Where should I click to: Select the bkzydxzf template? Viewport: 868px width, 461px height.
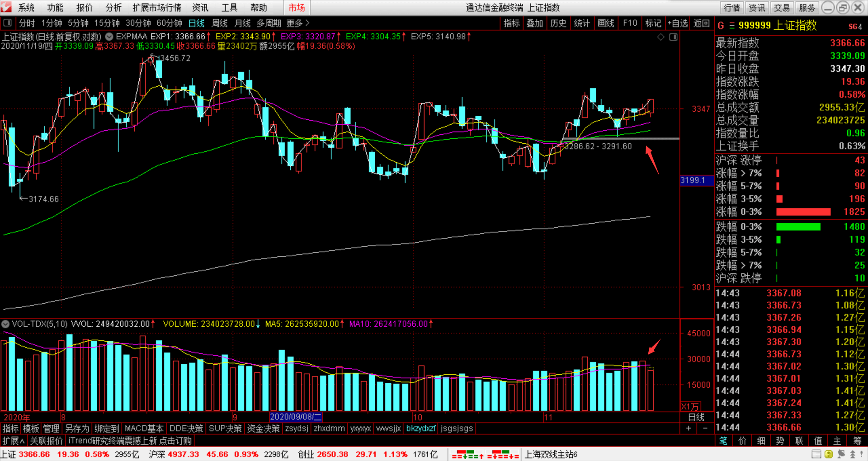pyautogui.click(x=421, y=428)
